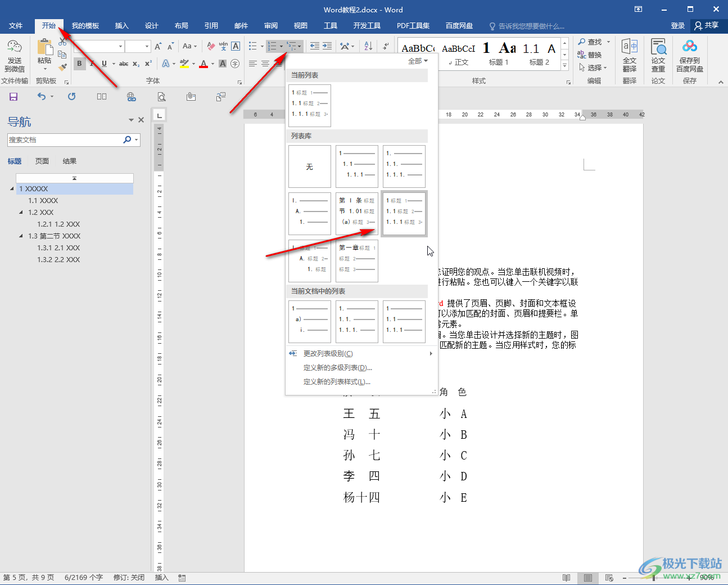Viewport: 728px width, 585px height.
Task: Click 定义新的多级列表
Action: click(338, 368)
